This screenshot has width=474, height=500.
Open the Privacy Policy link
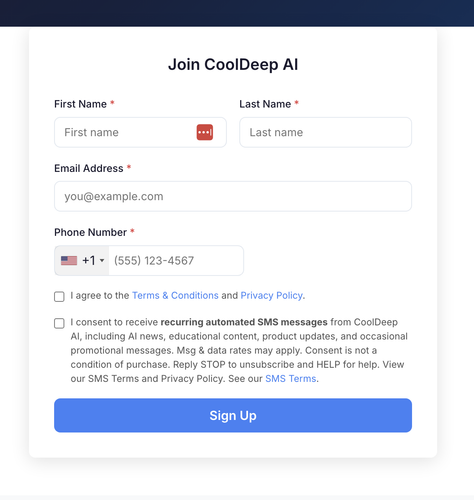(272, 295)
